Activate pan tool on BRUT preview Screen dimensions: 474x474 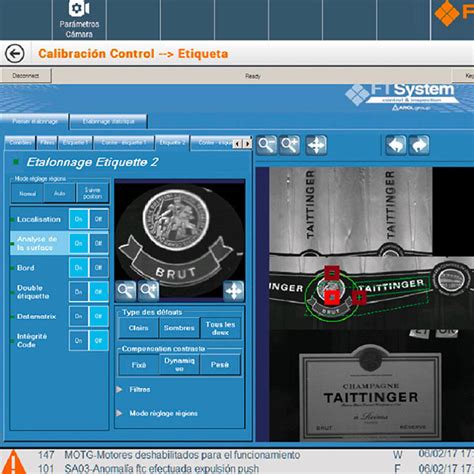tap(234, 291)
